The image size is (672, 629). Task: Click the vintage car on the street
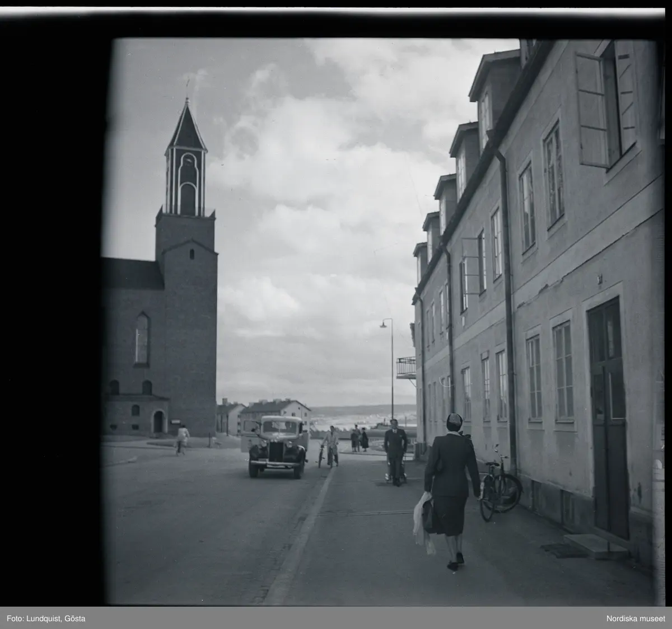pyautogui.click(x=277, y=445)
